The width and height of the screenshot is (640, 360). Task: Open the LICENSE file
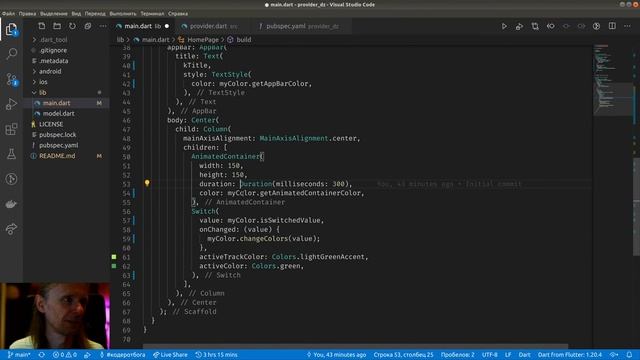tap(51, 124)
